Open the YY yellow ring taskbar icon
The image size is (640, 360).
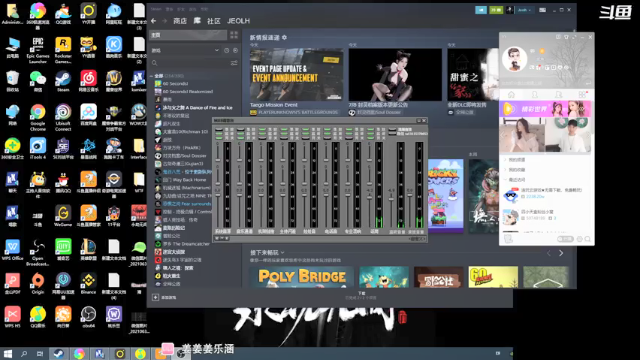tap(120, 354)
